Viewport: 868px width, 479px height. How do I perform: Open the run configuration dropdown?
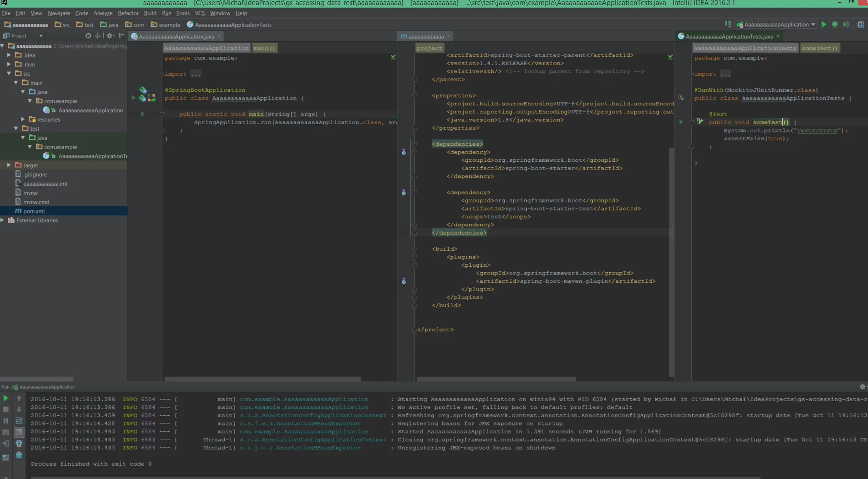coord(813,25)
